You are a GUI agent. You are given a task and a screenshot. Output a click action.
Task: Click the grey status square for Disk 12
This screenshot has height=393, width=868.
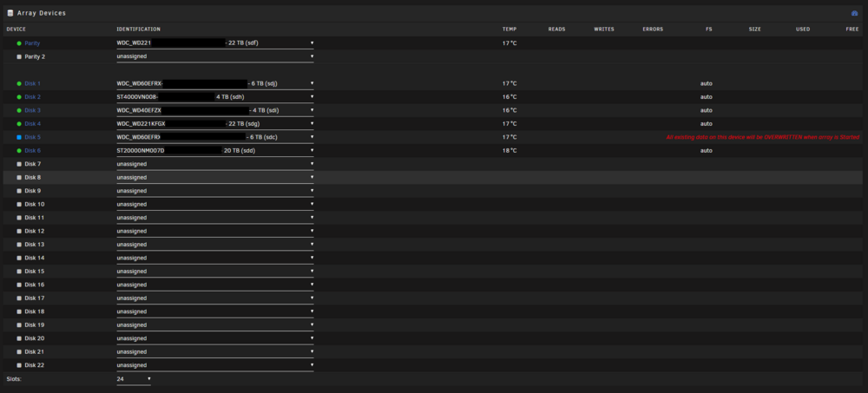(19, 231)
